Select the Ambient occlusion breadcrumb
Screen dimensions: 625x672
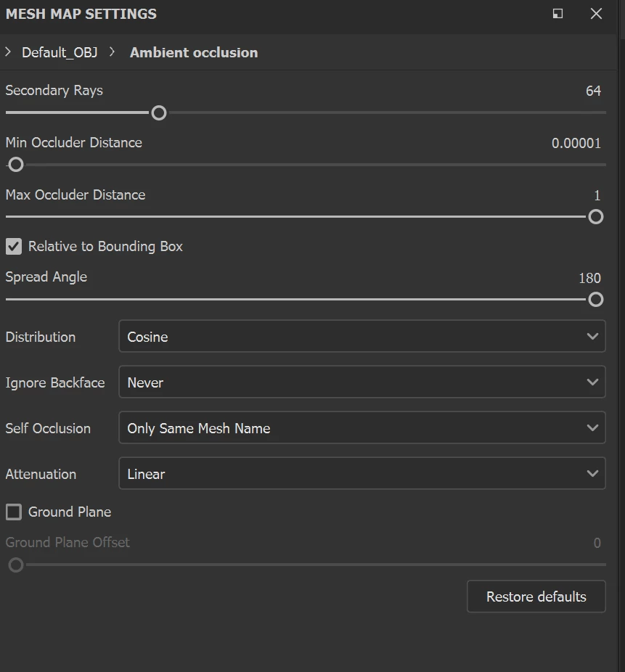coord(194,52)
